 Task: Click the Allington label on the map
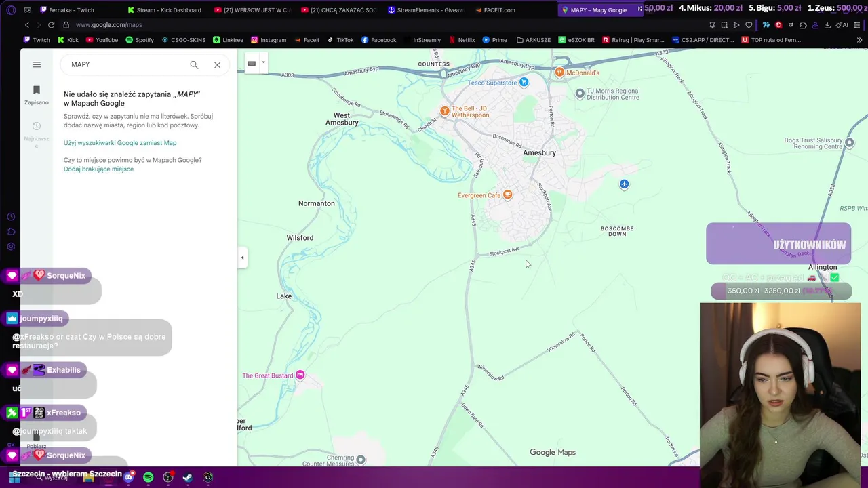tap(823, 267)
